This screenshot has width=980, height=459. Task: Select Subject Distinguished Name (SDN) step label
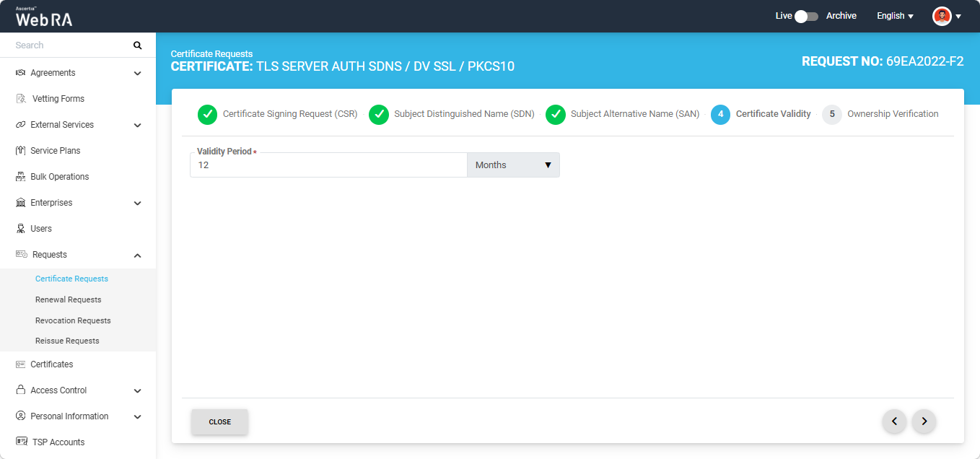(x=464, y=114)
